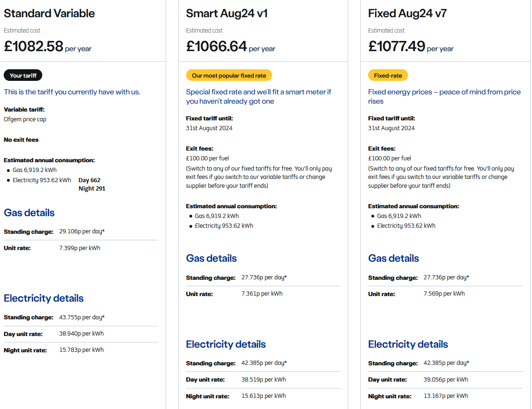Click 'Fixed energy prices – peace of mind' text
This screenshot has height=409, width=532.
click(x=444, y=97)
